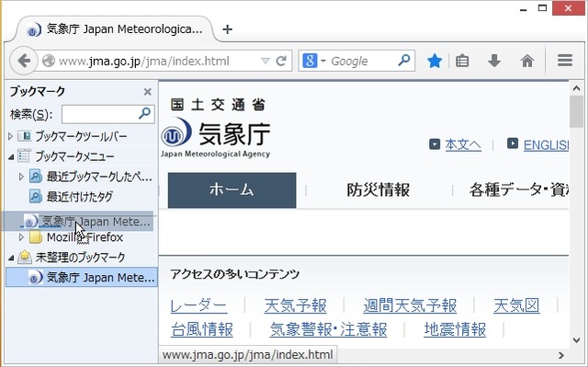Screen dimensions: 588x367
Task: Open the 週間天気予報 link
Action: point(410,305)
